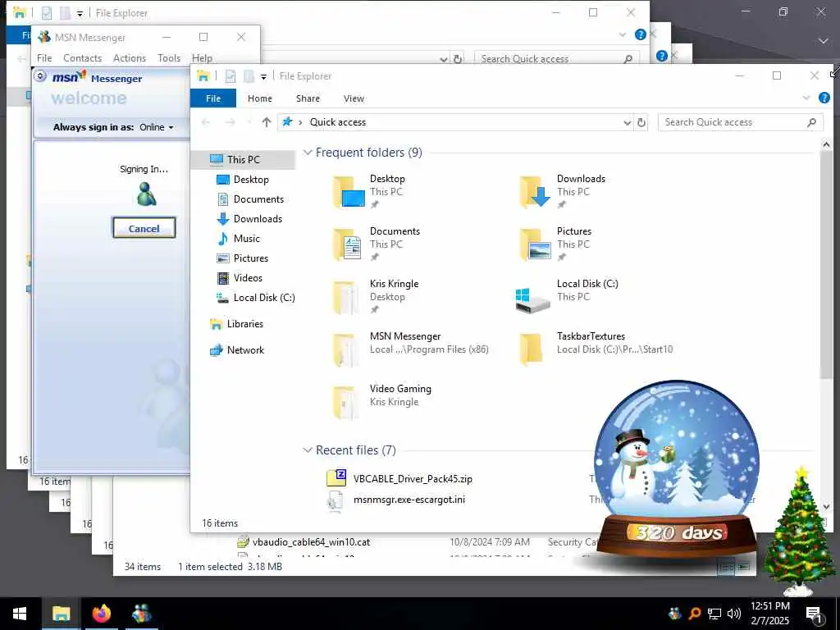Open MSN Messenger taskbar button
This screenshot has height=630, width=840.
141,614
